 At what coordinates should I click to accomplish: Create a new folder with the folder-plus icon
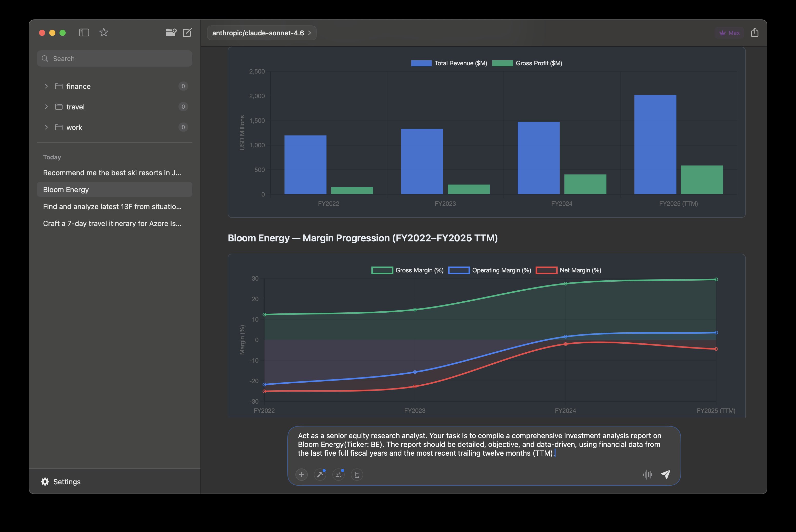point(171,32)
